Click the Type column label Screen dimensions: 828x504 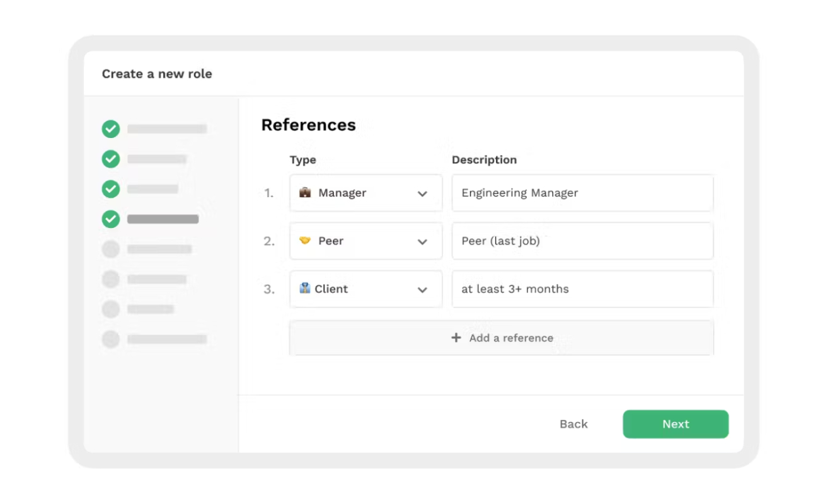coord(303,160)
